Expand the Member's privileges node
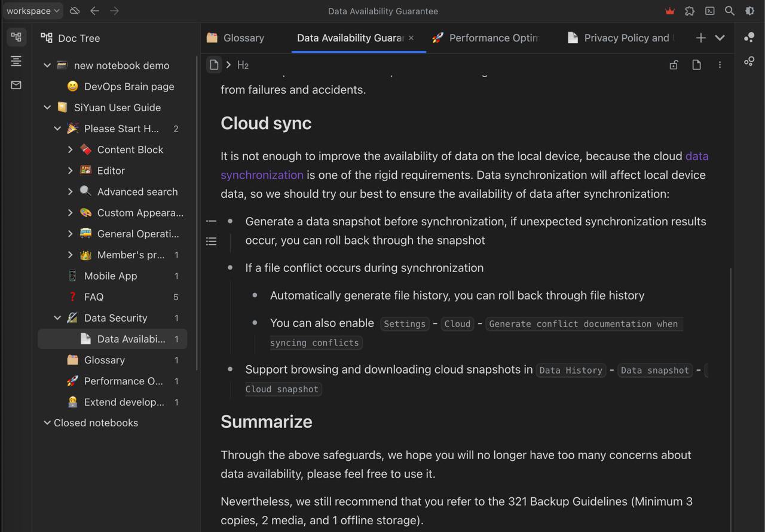765x532 pixels. click(70, 255)
